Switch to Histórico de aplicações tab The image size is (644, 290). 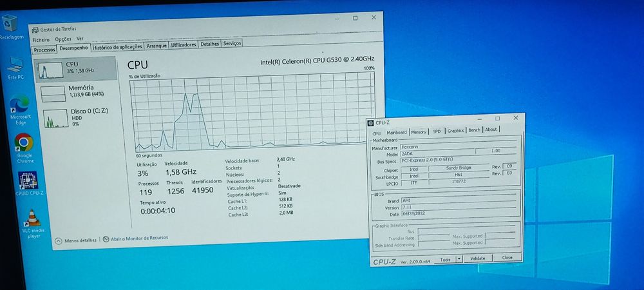[x=117, y=47]
